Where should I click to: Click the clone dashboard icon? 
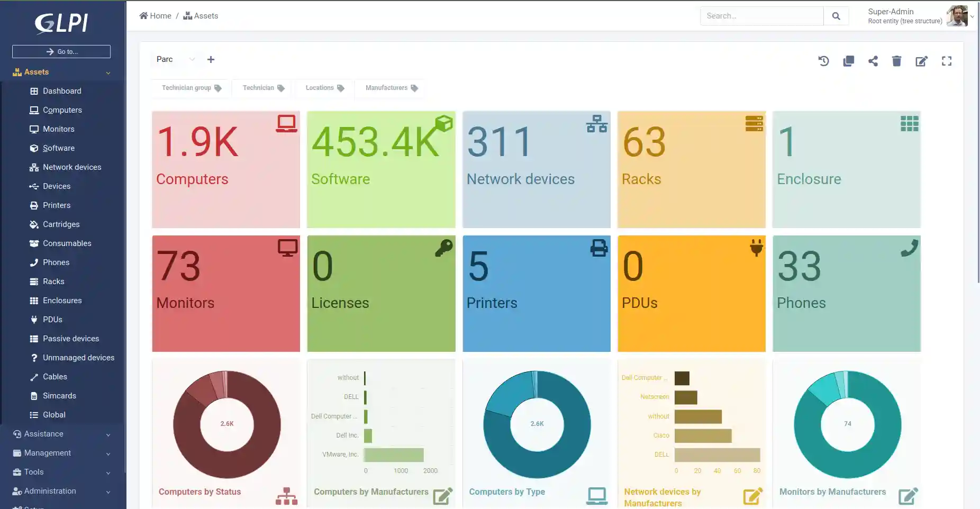848,61
